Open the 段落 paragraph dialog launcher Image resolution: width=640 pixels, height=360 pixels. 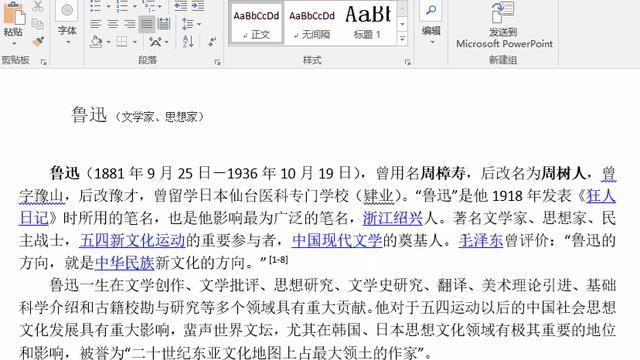click(218, 62)
